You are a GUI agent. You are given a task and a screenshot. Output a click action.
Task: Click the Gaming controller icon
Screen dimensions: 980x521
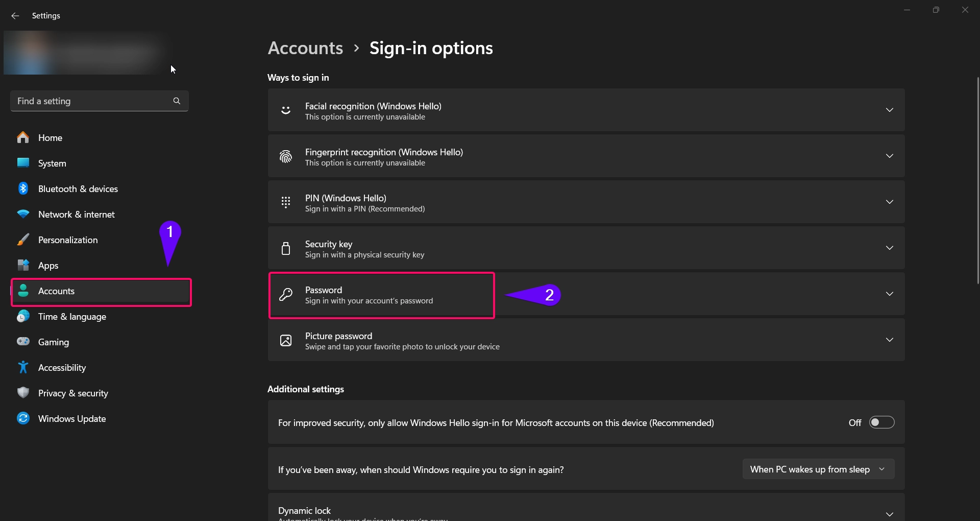pyautogui.click(x=23, y=341)
